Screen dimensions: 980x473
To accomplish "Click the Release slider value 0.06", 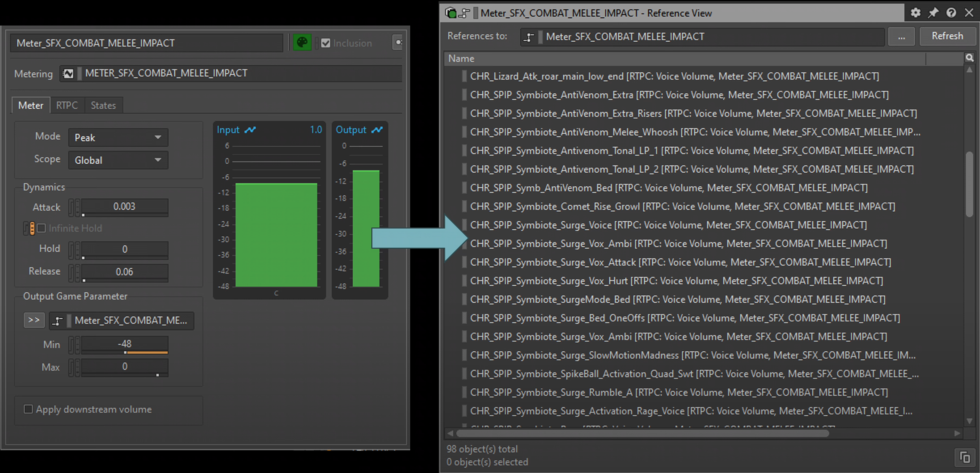I will coord(125,272).
